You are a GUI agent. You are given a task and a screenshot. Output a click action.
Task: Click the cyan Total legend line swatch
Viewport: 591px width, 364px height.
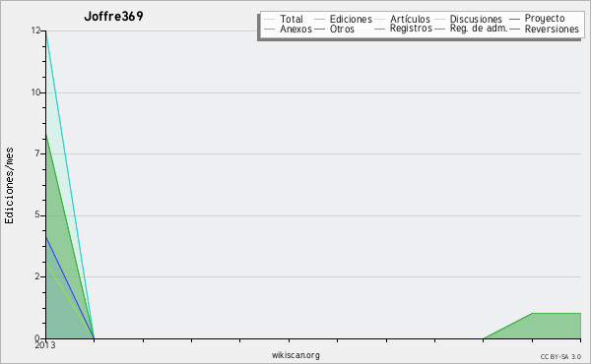coord(270,20)
